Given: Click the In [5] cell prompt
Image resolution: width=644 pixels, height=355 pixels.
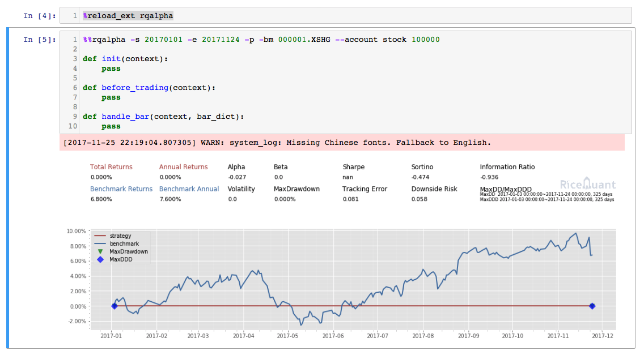Looking at the screenshot, I should click(40, 40).
